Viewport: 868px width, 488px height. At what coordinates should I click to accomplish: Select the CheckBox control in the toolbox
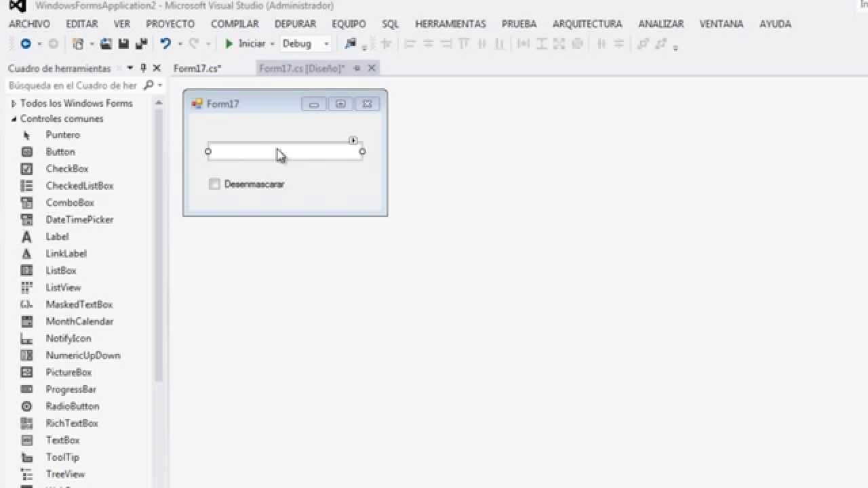click(67, 169)
